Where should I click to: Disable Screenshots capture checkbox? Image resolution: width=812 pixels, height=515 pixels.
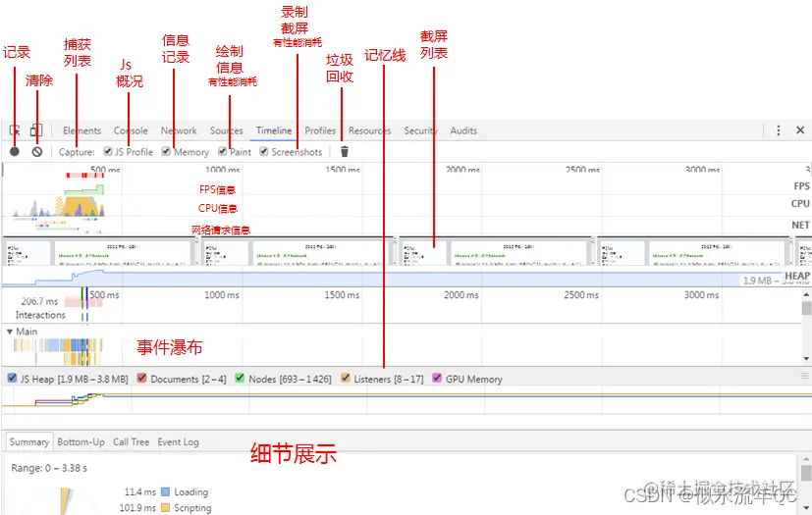point(263,151)
